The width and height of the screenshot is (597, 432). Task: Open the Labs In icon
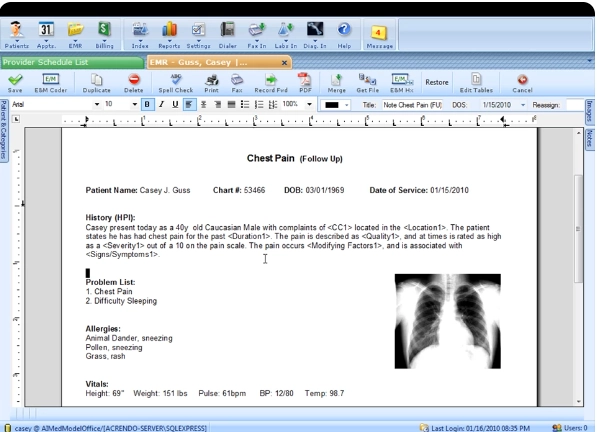click(286, 34)
